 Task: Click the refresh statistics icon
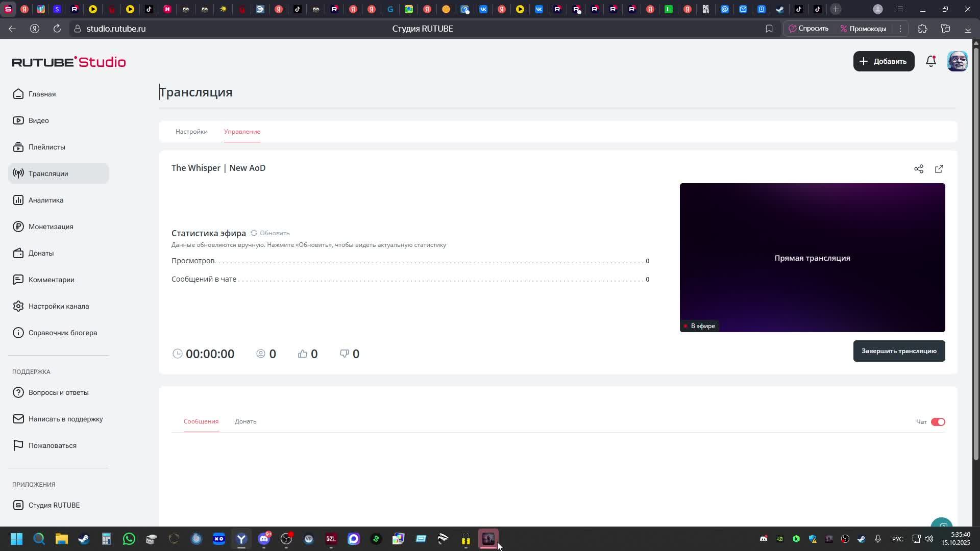tap(254, 233)
